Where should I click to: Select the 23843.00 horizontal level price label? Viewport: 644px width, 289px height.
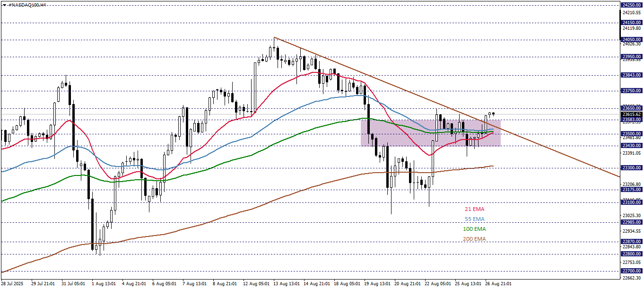[x=632, y=75]
